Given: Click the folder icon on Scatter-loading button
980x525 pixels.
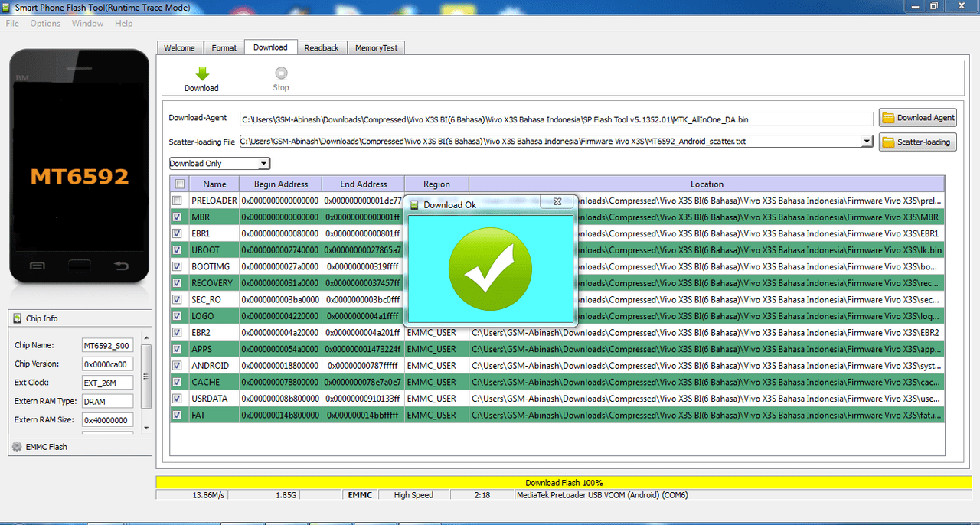Looking at the screenshot, I should (888, 142).
